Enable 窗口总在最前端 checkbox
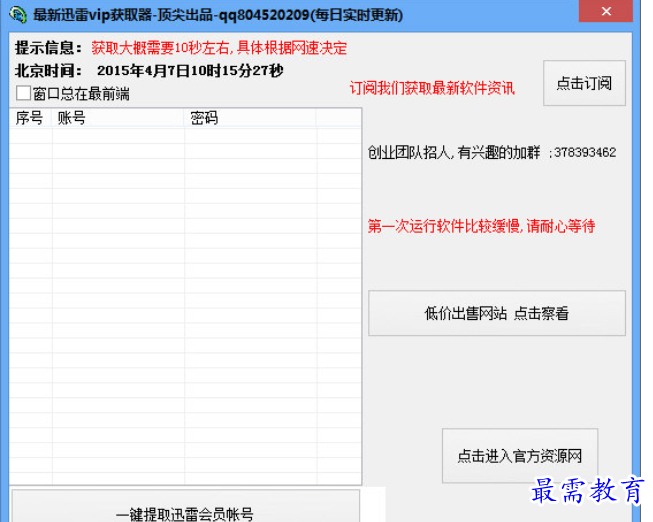This screenshot has width=653, height=522. point(23,93)
